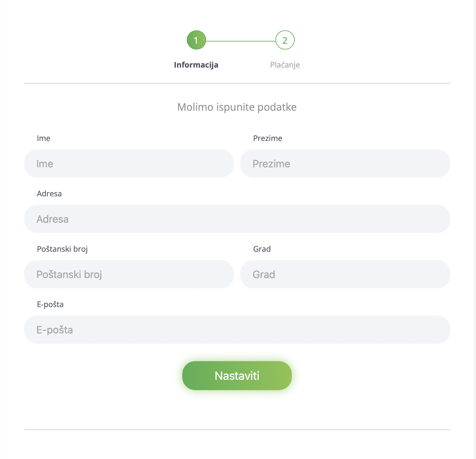Focus the Grad input field
Screen dimensions: 476x459
(345, 274)
